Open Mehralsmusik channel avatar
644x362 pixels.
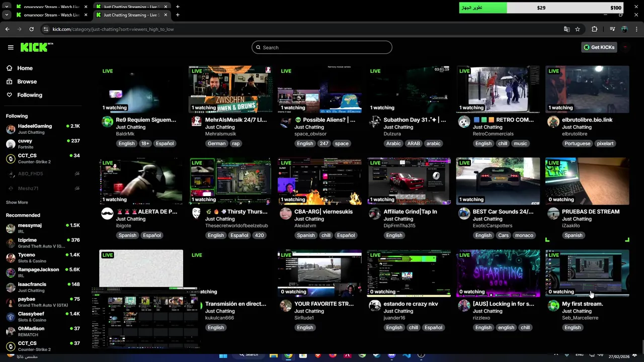pos(196,122)
